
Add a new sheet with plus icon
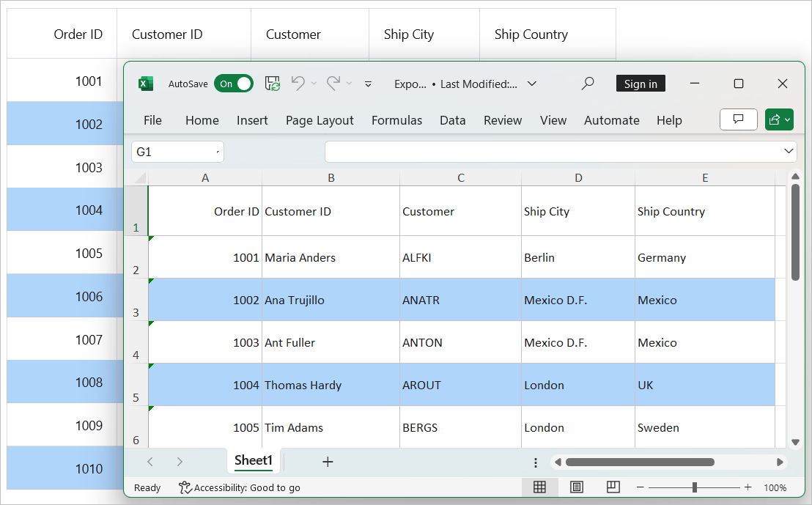click(328, 462)
